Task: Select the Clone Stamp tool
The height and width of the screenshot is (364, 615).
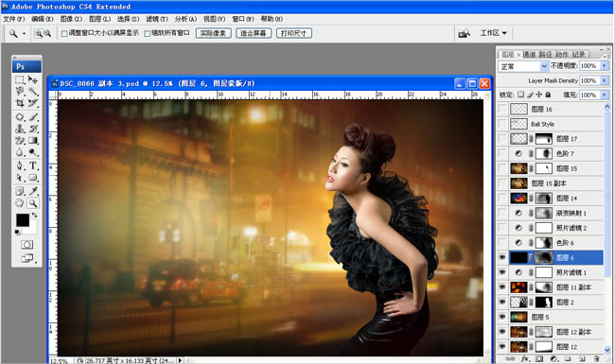Action: tap(20, 129)
